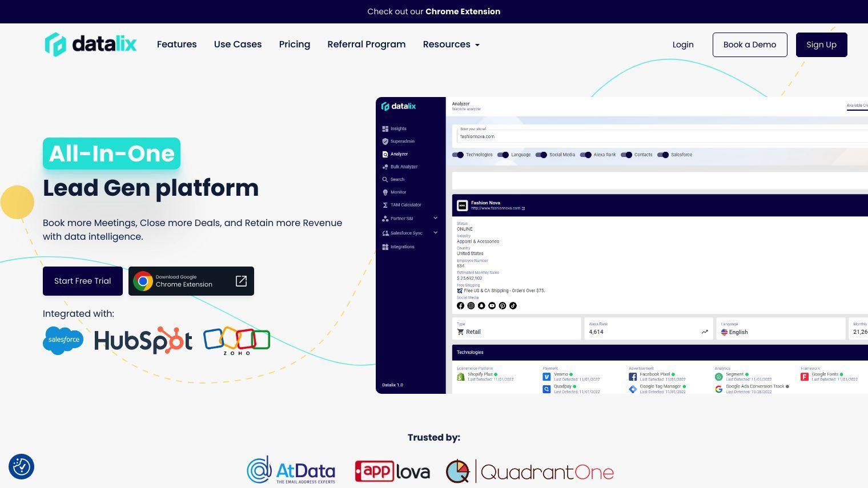The image size is (868, 488).
Task: Click the Sign Up button
Action: (822, 45)
